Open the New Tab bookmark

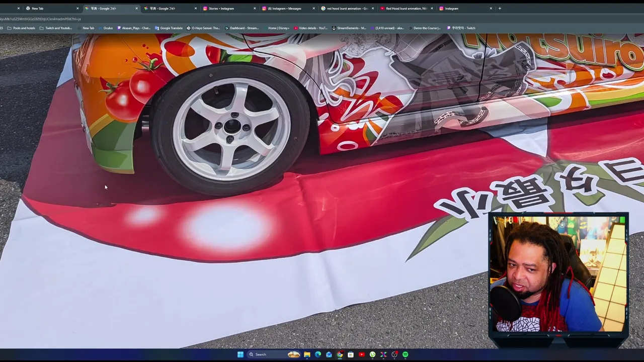(x=86, y=28)
